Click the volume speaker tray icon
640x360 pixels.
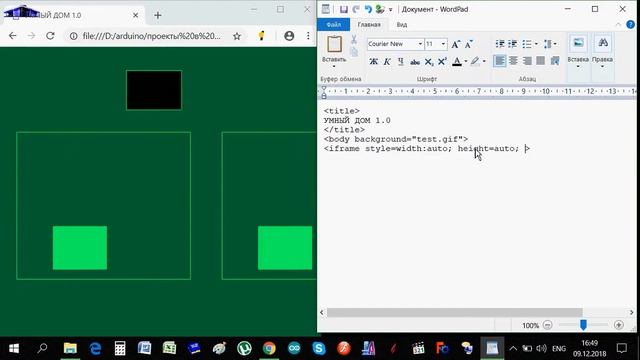541,348
